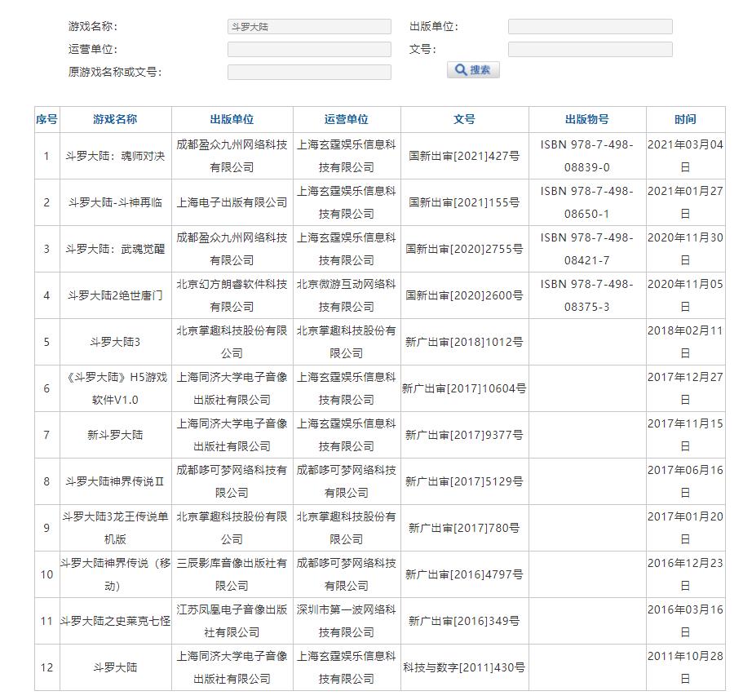Image resolution: width=743 pixels, height=700 pixels.
Task: Focus the 运营单位 input field
Action: (x=309, y=50)
